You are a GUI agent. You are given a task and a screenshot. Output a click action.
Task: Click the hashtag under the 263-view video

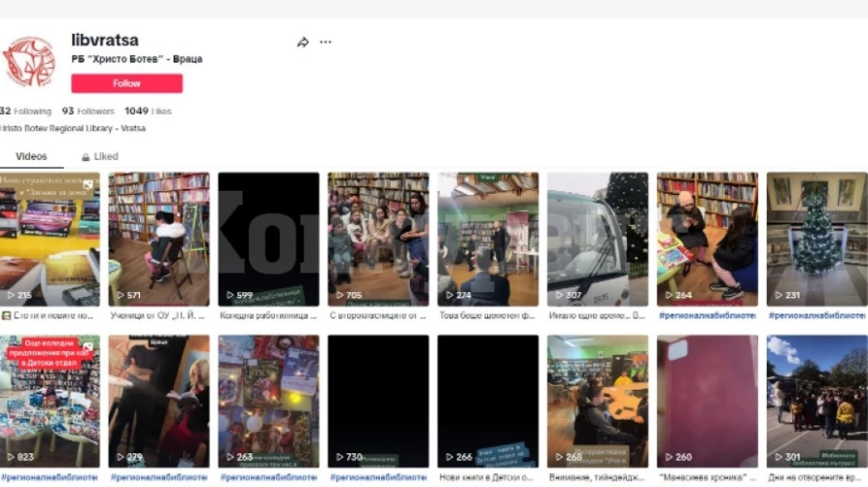pos(268,477)
